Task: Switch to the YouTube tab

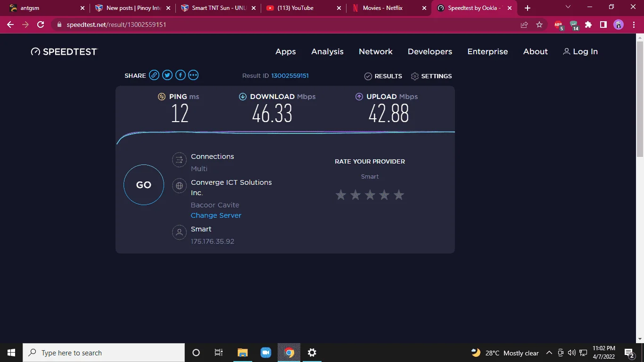Action: [x=304, y=8]
